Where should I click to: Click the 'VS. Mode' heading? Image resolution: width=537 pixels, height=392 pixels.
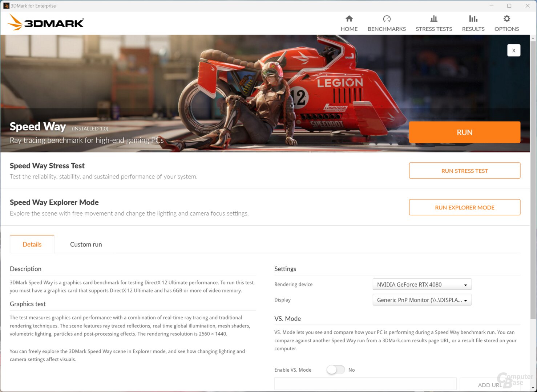[287, 319]
